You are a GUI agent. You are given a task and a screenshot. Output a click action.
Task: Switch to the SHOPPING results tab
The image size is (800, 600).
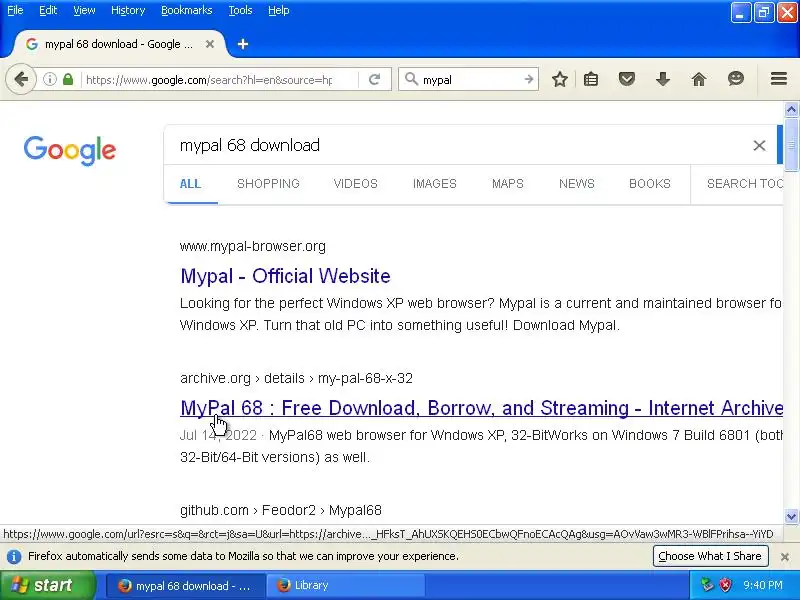[268, 184]
